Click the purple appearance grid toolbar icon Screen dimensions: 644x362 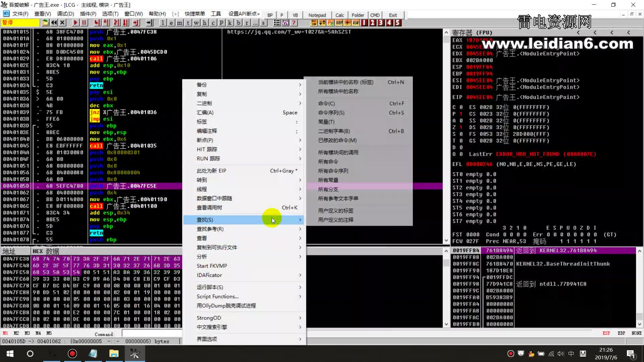pos(285,22)
